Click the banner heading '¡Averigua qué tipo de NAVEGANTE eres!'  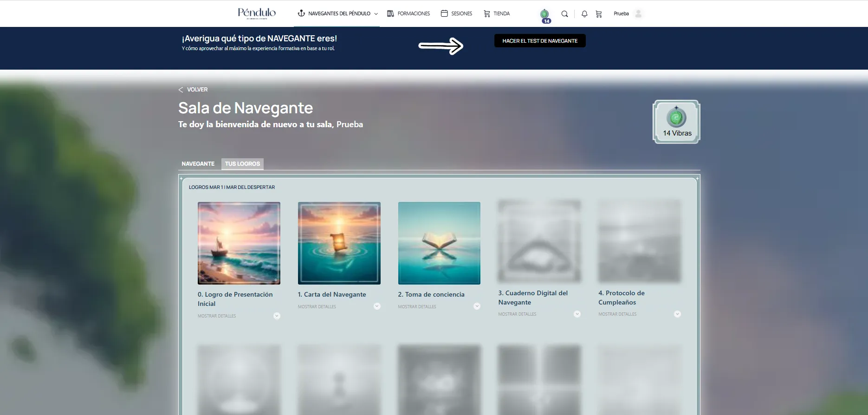259,39
